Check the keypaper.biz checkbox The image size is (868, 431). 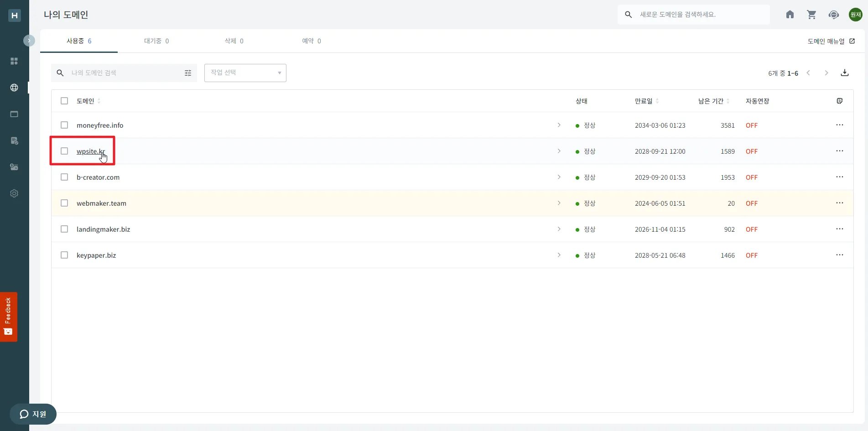[x=64, y=255]
